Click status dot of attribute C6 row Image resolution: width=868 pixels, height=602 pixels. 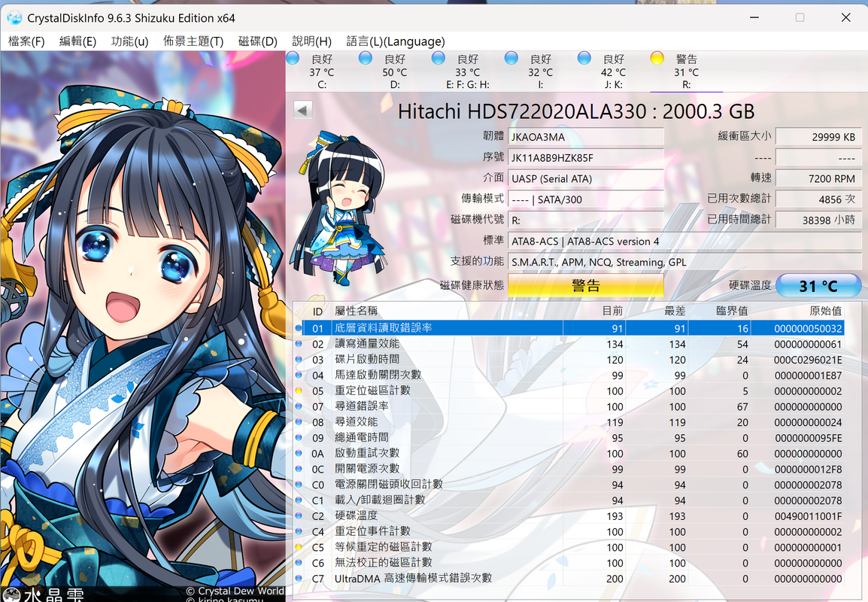coord(299,563)
